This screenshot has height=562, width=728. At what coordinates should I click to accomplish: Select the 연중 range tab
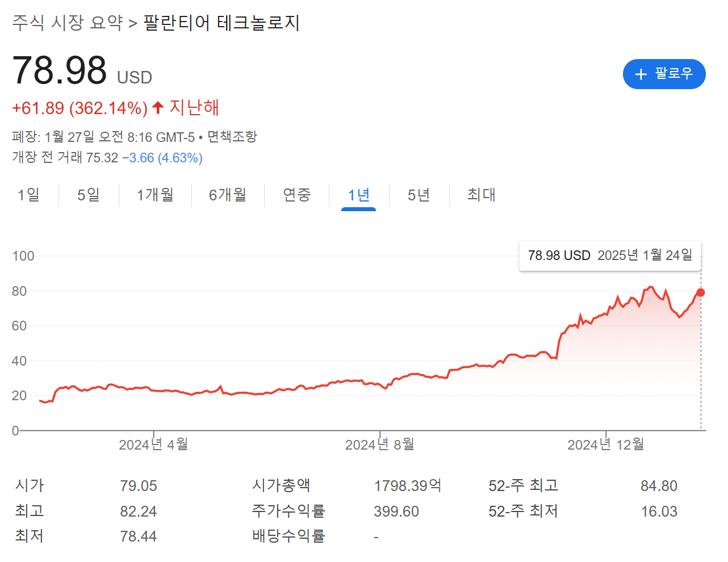click(296, 195)
